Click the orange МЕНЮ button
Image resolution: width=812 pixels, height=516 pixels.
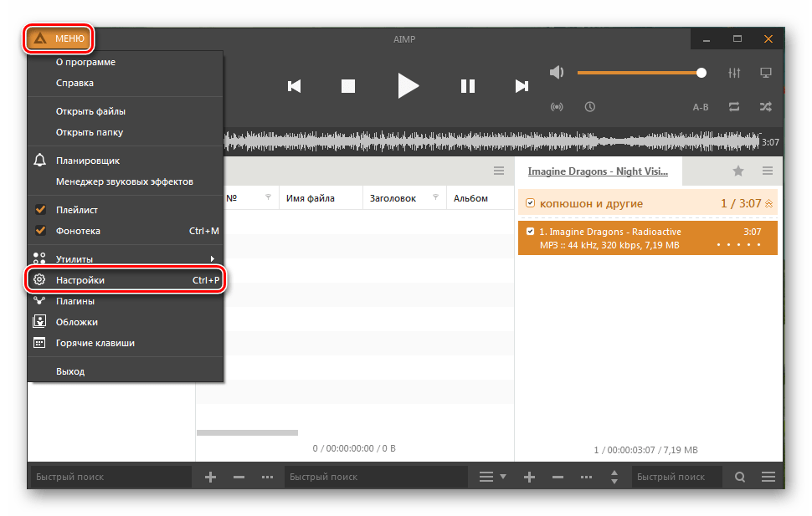point(59,38)
